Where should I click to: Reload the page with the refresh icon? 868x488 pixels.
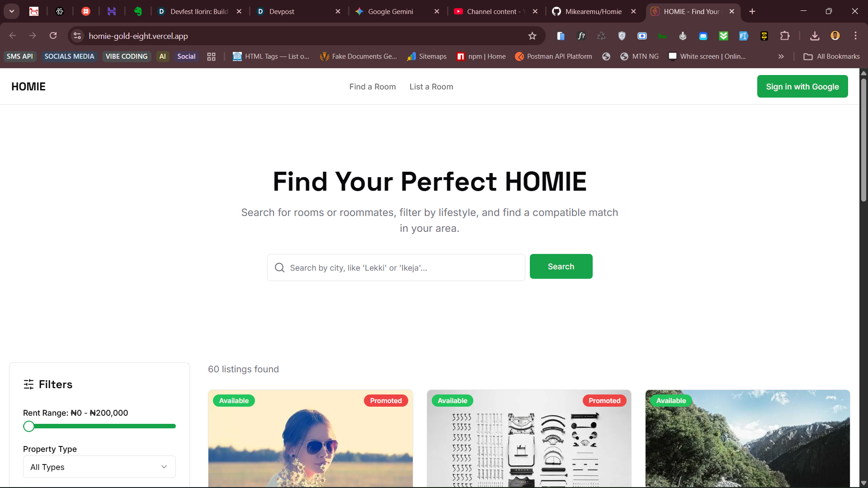pos(53,36)
